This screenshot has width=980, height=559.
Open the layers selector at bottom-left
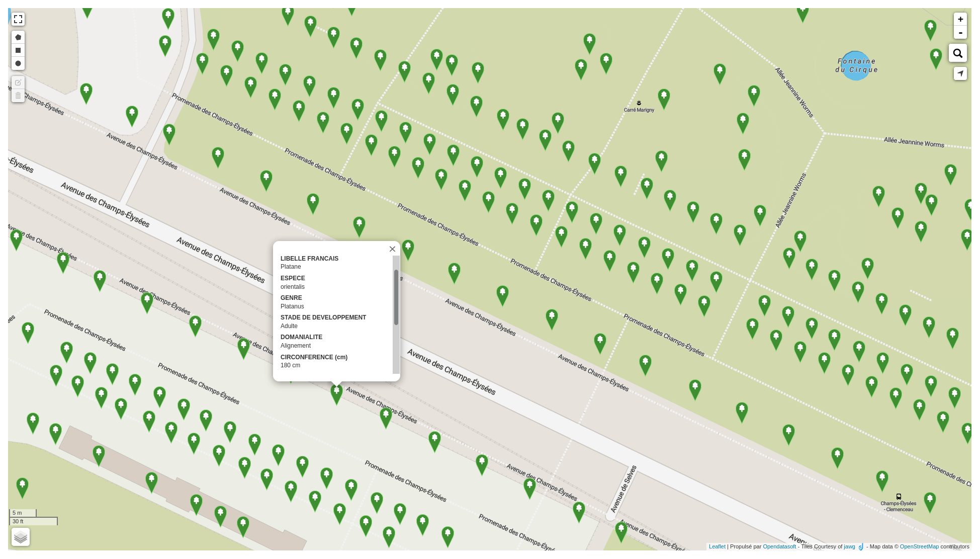tap(21, 537)
